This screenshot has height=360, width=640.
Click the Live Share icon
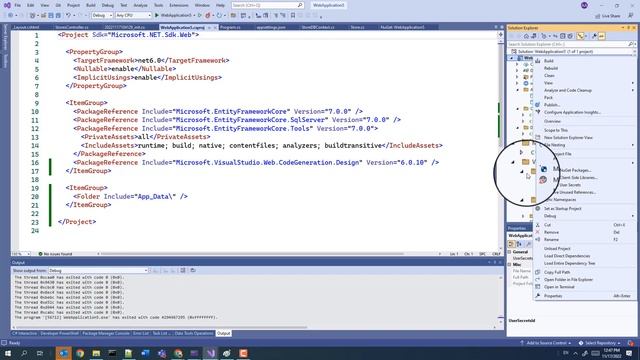pos(598,16)
